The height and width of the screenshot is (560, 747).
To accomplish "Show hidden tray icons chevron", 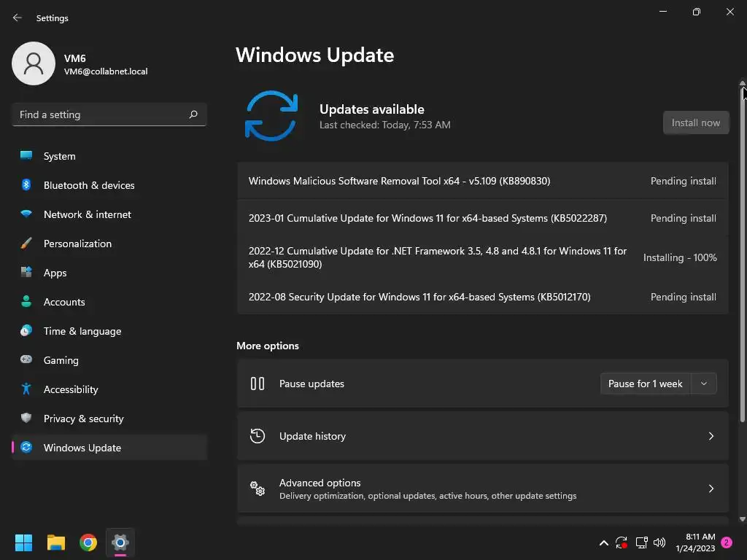I will (x=603, y=542).
